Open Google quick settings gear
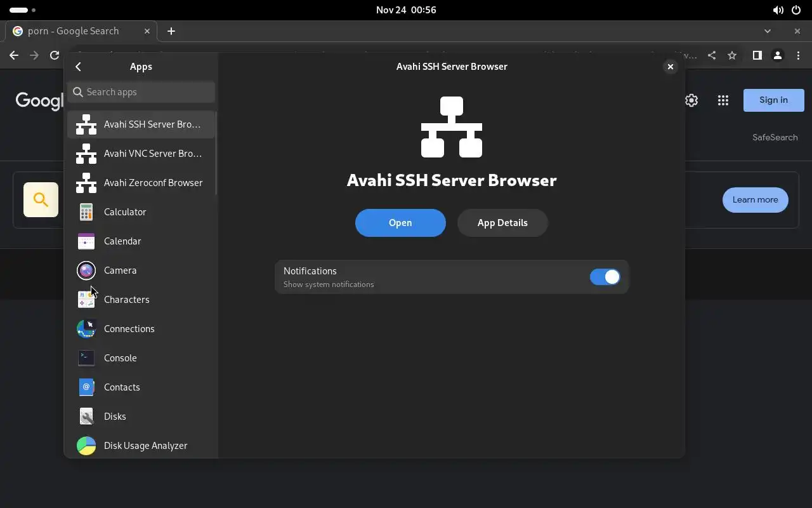812x508 pixels. [691, 100]
